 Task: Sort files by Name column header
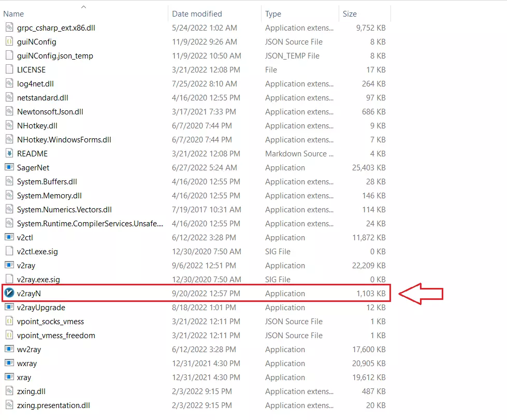14,14
